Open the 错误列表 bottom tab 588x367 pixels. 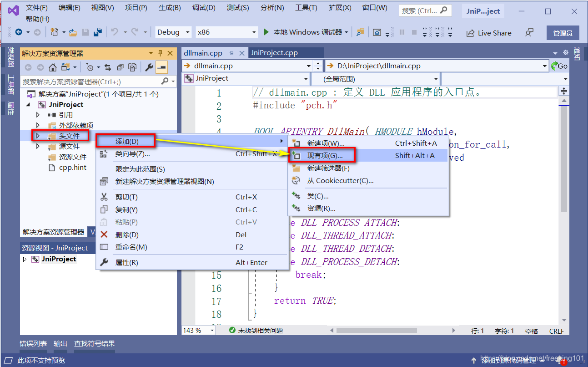click(x=33, y=344)
